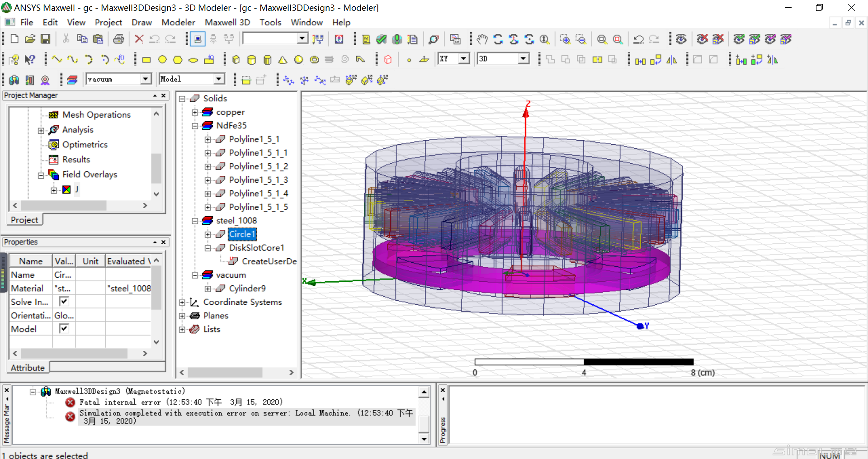This screenshot has width=868, height=459.
Task: Click the Open file folder icon
Action: (x=30, y=39)
